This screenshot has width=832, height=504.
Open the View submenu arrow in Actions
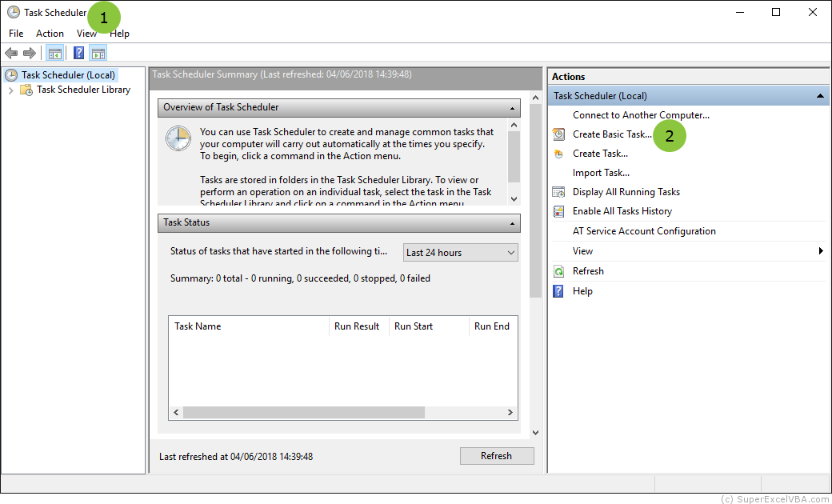(x=822, y=251)
